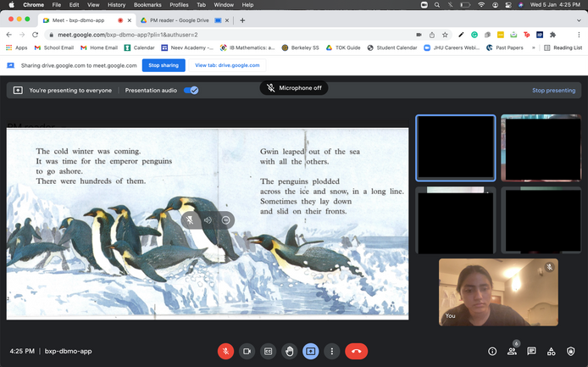Open the History menu

pos(117,5)
